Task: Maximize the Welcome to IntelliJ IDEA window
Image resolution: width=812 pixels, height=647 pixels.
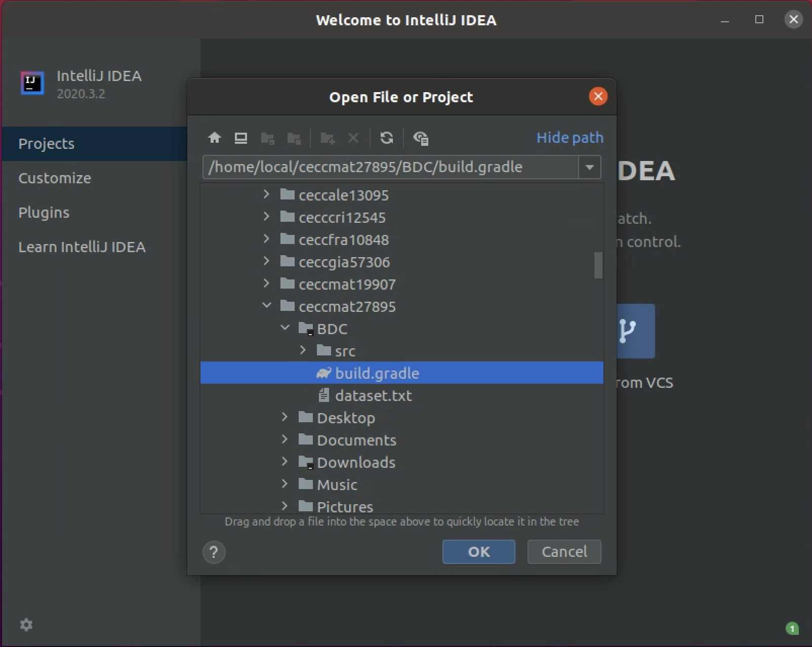Action: pyautogui.click(x=759, y=20)
